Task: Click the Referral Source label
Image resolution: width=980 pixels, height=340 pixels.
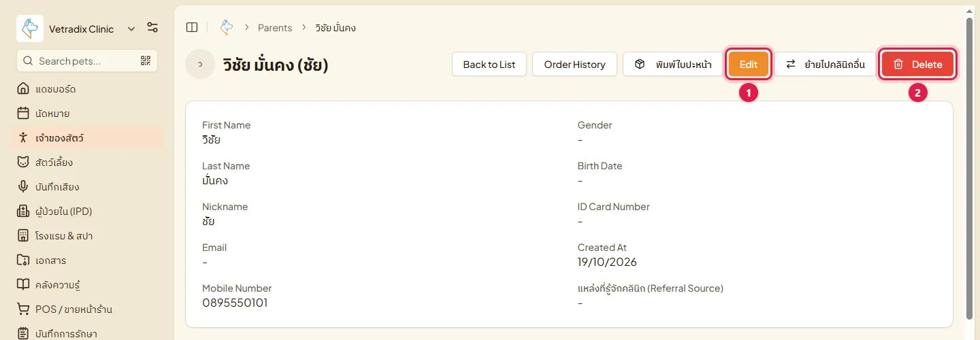Action: 651,288
